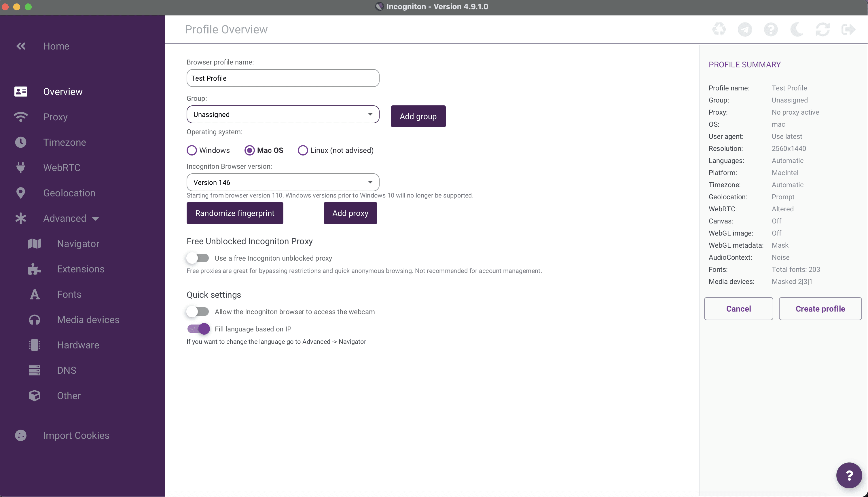
Task: Open the WebRTC settings page
Action: (62, 168)
